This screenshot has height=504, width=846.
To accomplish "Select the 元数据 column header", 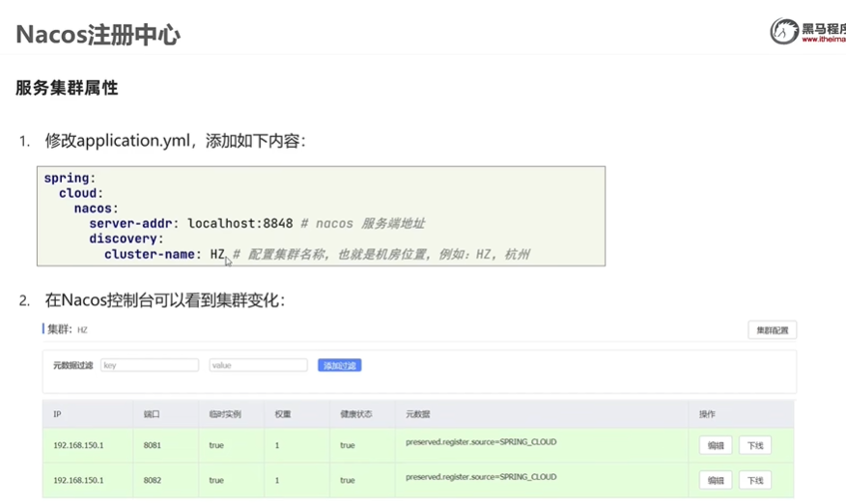I will [417, 414].
